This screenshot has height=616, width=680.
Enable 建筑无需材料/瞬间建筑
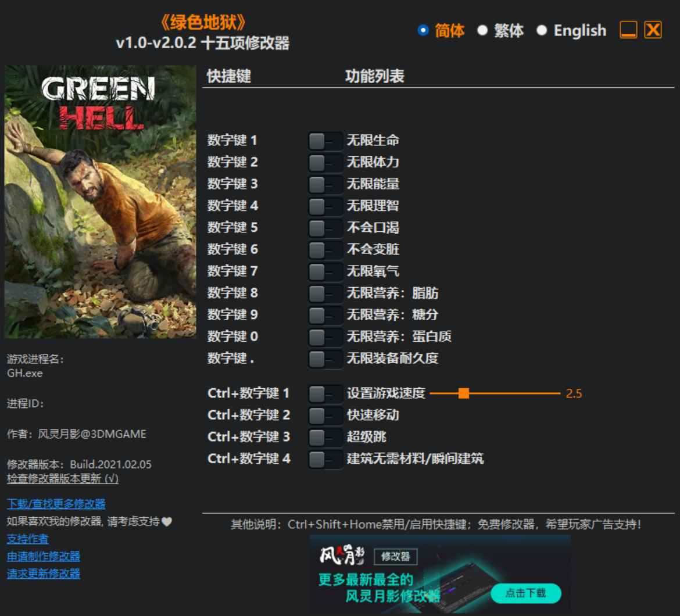(x=324, y=459)
